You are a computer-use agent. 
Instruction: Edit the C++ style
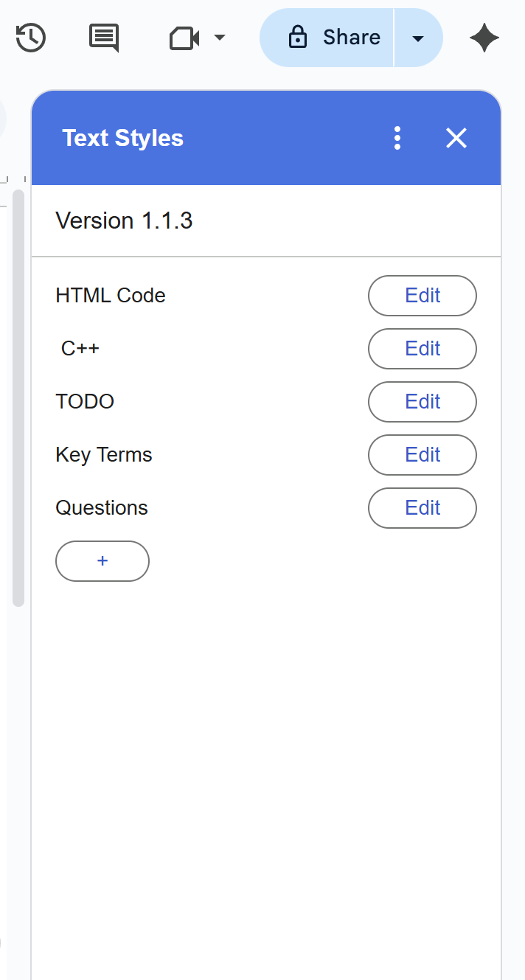pyautogui.click(x=422, y=348)
